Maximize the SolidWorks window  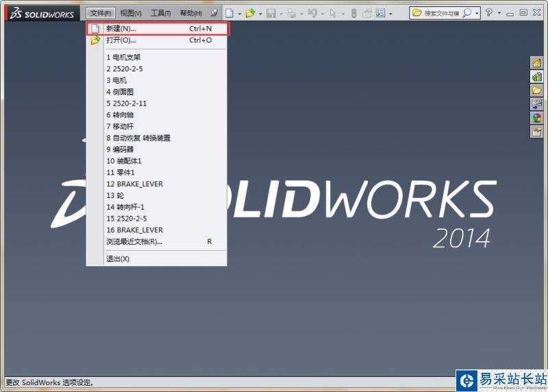pyautogui.click(x=523, y=12)
